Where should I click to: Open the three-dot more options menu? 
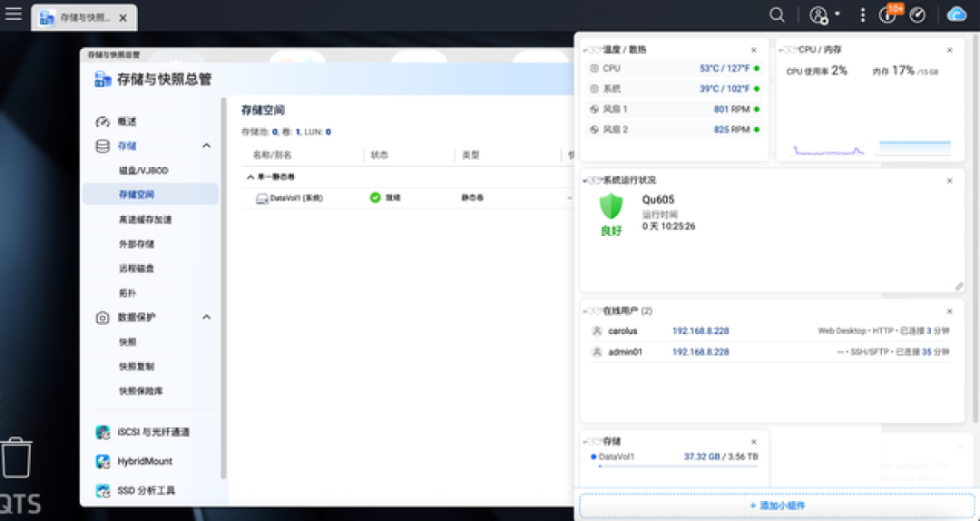tap(863, 15)
